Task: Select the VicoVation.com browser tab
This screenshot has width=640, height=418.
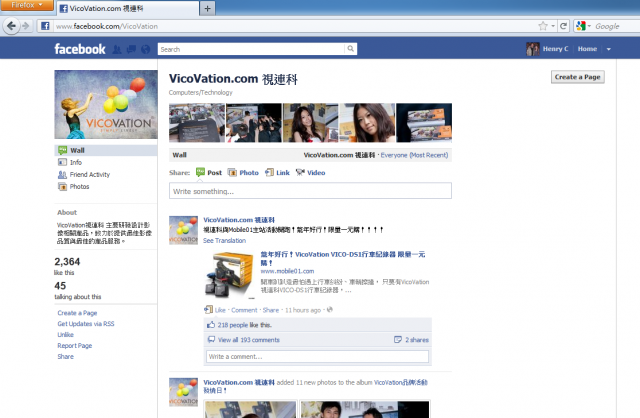Action: tap(127, 8)
